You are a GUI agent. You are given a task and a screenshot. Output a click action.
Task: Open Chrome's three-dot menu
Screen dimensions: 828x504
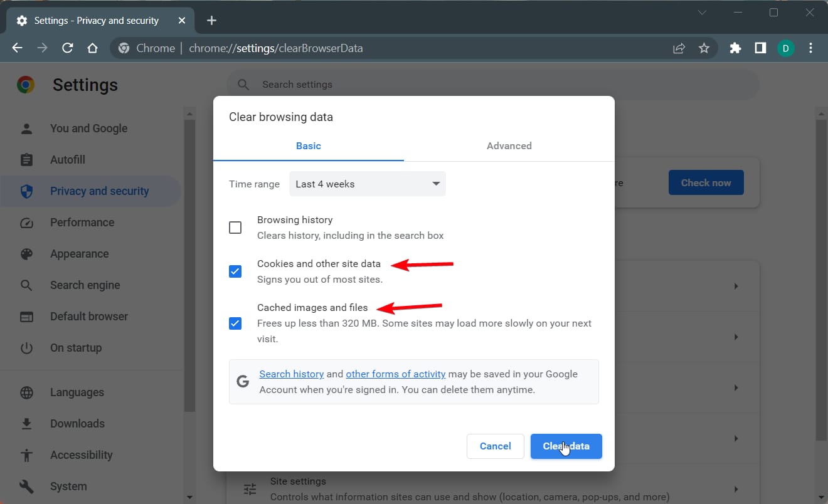point(811,48)
